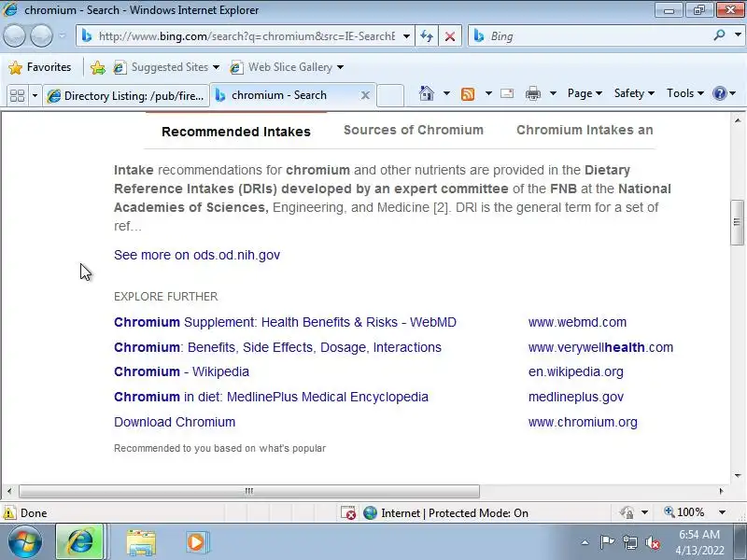Image resolution: width=747 pixels, height=560 pixels.
Task: Open See more on ods.od.nih.gov link
Action: (197, 255)
